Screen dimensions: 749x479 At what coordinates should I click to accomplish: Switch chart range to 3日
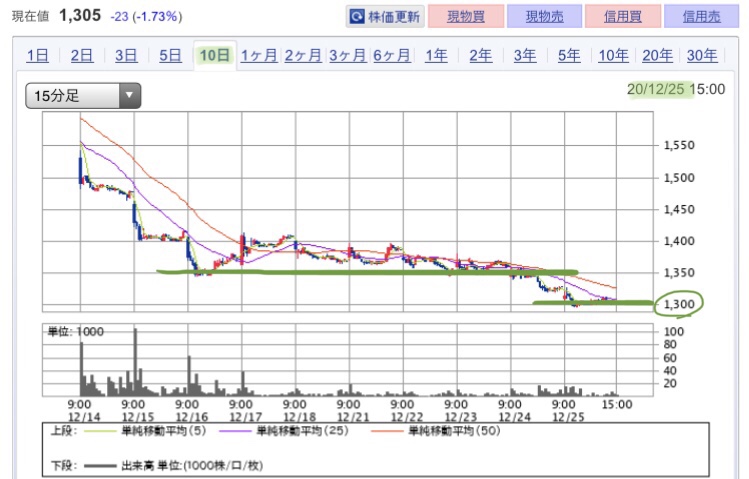126,55
